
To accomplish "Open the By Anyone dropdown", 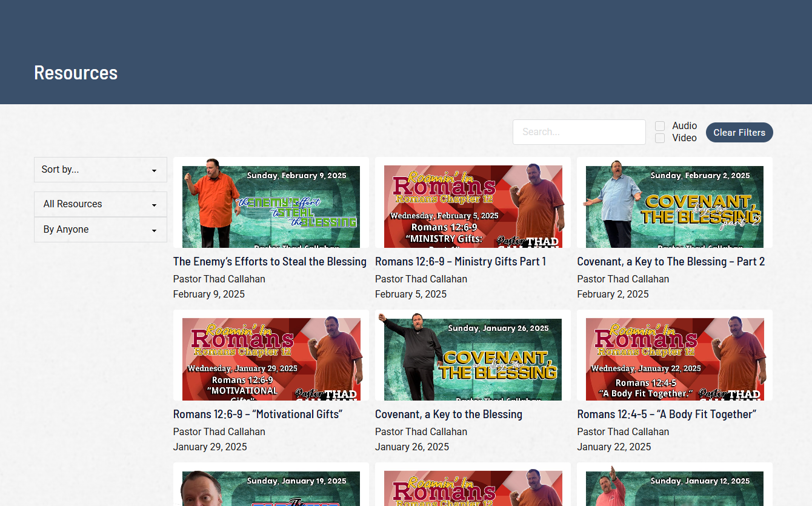I will point(101,230).
